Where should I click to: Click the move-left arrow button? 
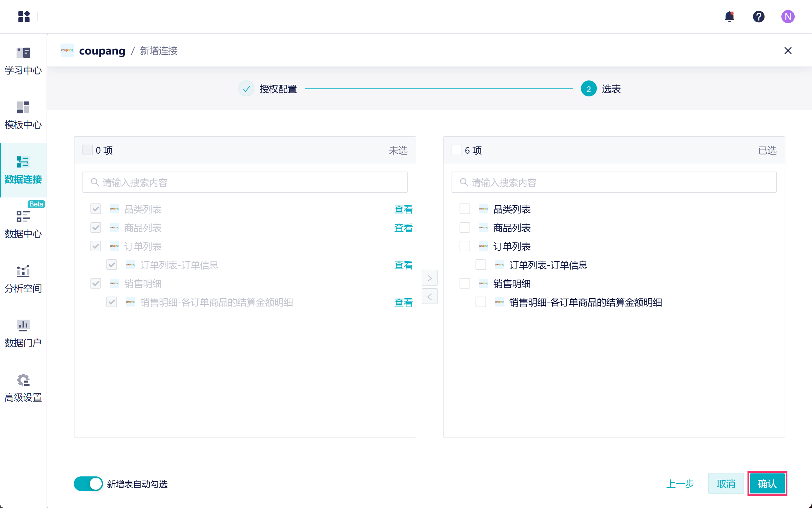[429, 296]
